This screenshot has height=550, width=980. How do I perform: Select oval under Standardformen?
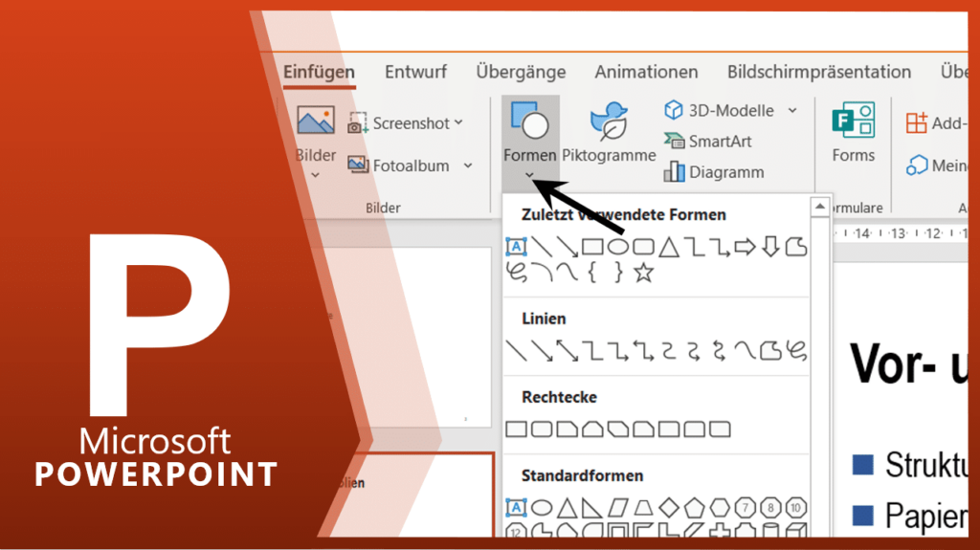tap(542, 508)
